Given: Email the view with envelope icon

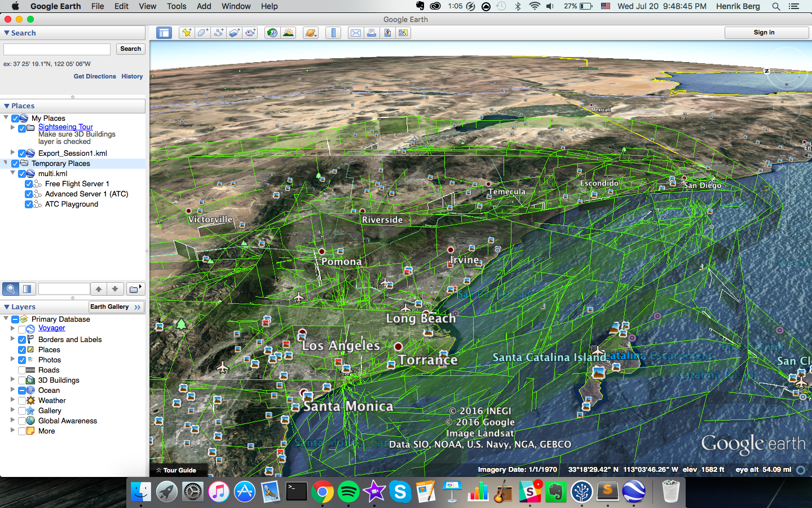Looking at the screenshot, I should pyautogui.click(x=355, y=33).
